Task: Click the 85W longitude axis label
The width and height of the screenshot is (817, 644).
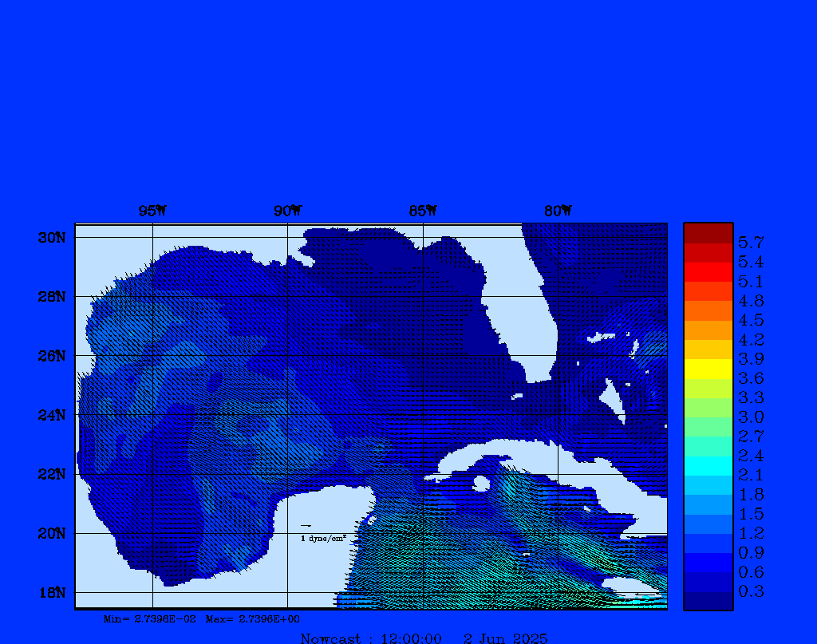Action: point(423,211)
